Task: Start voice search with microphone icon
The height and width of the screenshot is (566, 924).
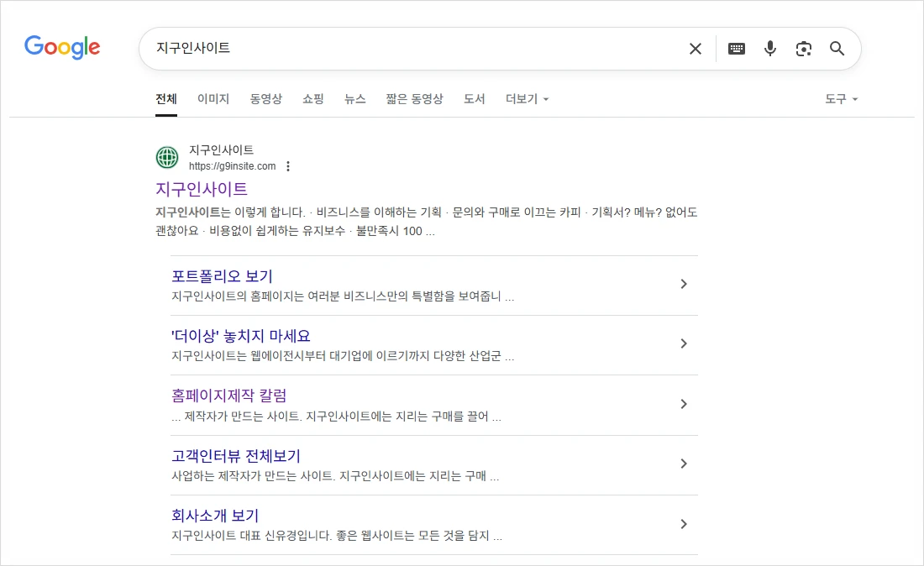Action: click(x=769, y=49)
